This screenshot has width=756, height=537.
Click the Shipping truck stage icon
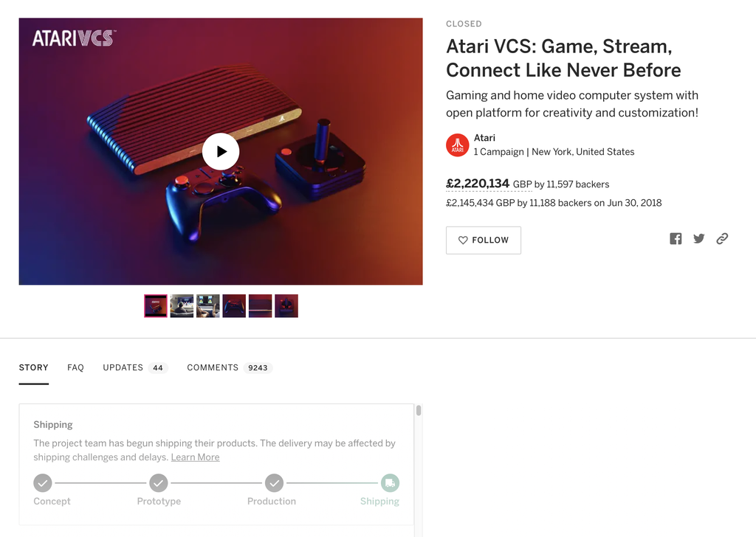pos(390,483)
